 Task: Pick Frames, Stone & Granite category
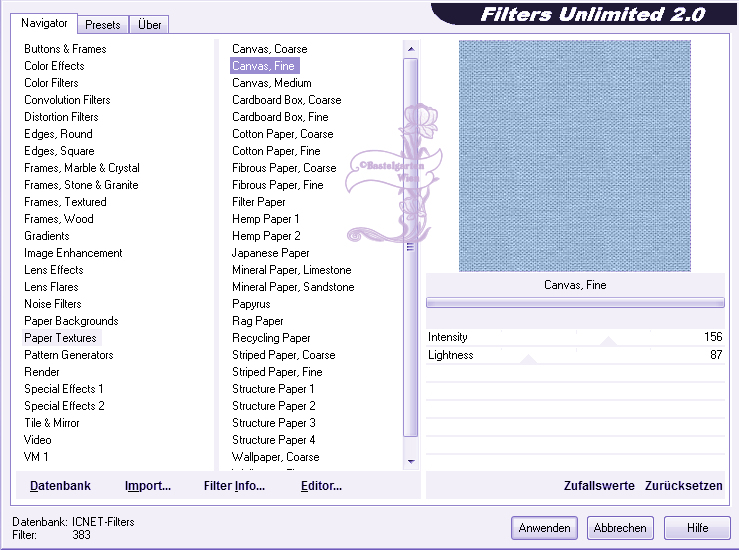[x=81, y=185]
